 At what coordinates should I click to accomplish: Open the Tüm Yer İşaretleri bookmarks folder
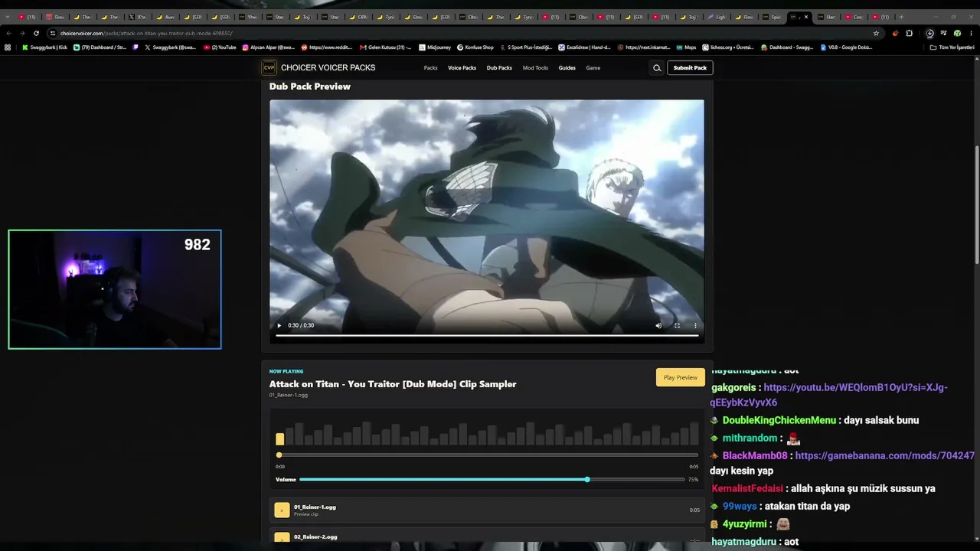click(x=952, y=47)
